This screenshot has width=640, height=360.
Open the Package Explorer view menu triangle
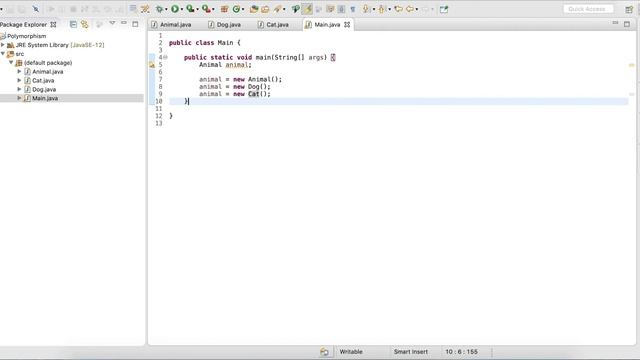[x=112, y=23]
